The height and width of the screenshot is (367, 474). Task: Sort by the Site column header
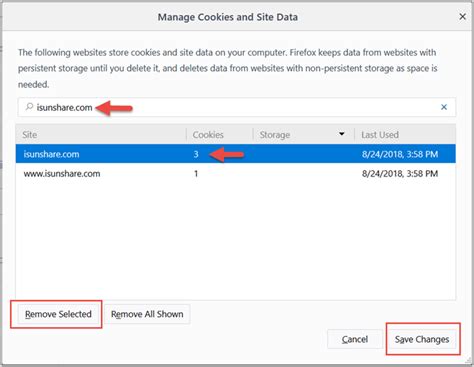(x=101, y=135)
